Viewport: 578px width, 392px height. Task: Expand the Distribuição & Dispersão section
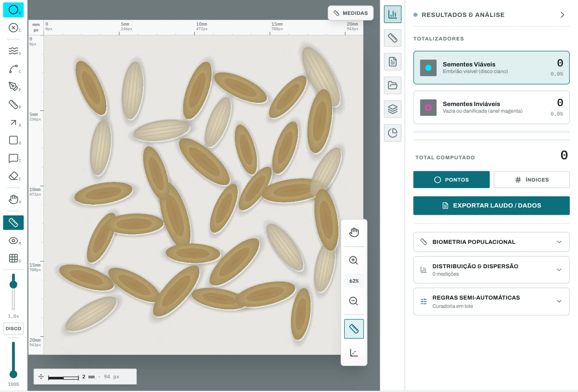[x=491, y=270]
